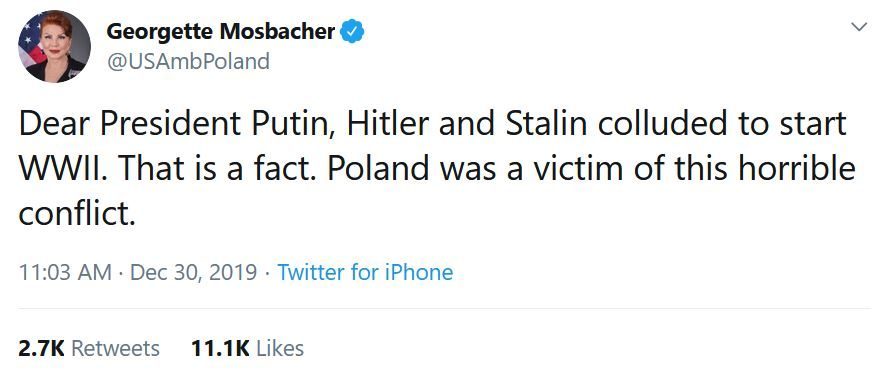886x380 pixels.
Task: Open Georgette Mosbacher's profile picture
Action: point(54,47)
